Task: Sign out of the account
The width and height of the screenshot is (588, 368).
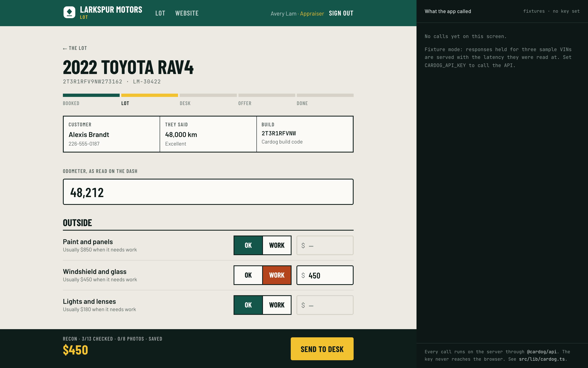Action: pyautogui.click(x=341, y=13)
